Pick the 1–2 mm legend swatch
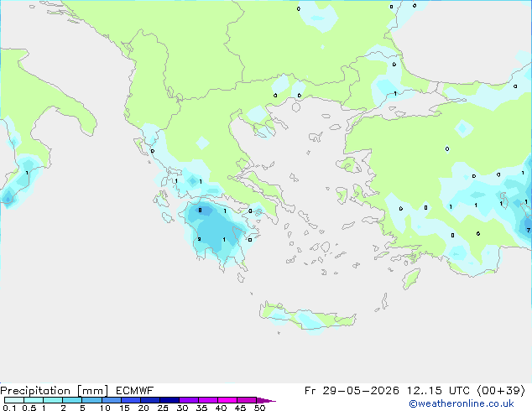Viewport: 532px width, 411px height. (x=53, y=400)
